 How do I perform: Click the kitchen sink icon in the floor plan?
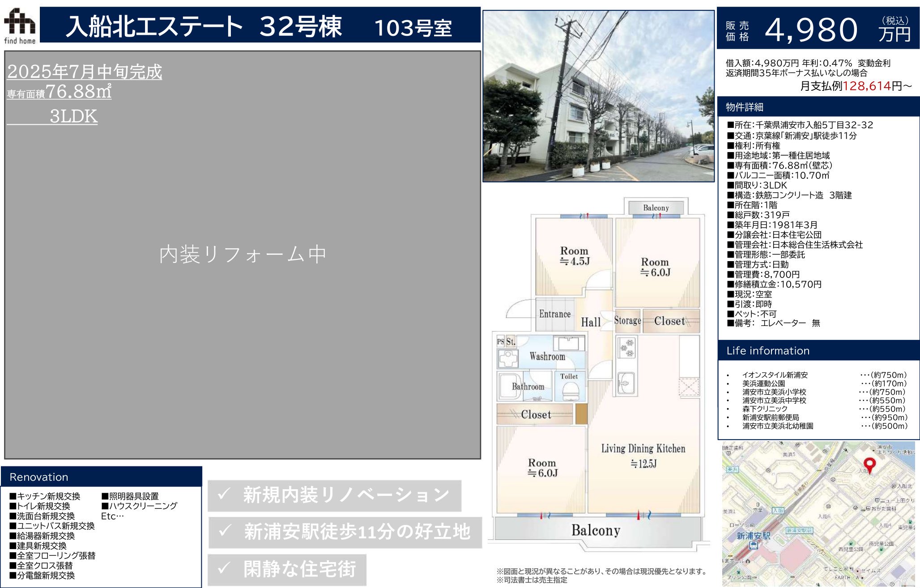click(x=626, y=383)
